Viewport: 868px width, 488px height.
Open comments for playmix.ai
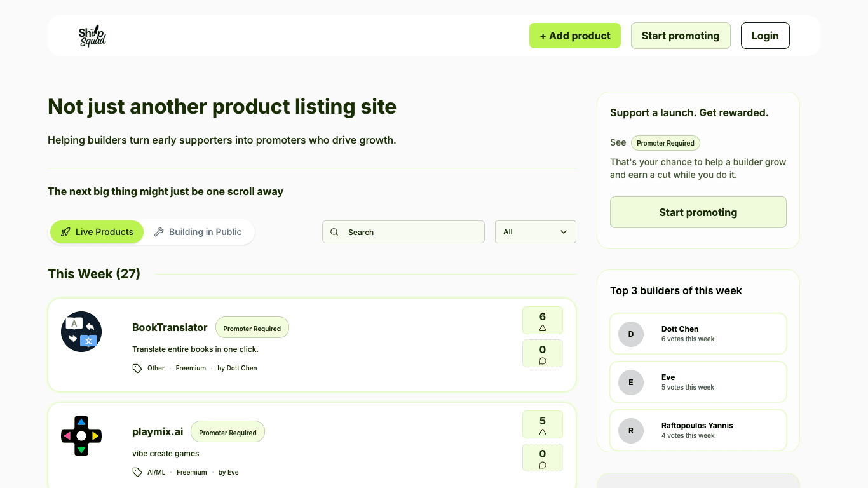[x=542, y=458]
